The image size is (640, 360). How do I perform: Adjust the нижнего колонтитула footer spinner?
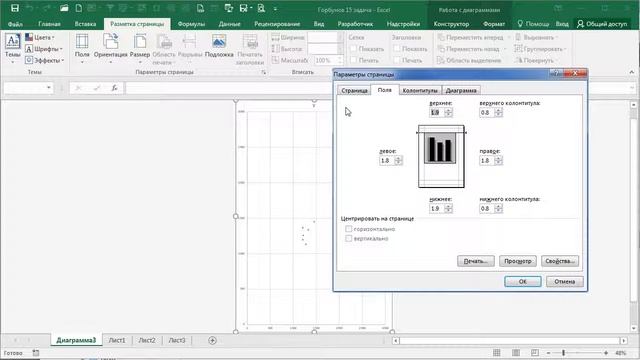[x=498, y=209]
